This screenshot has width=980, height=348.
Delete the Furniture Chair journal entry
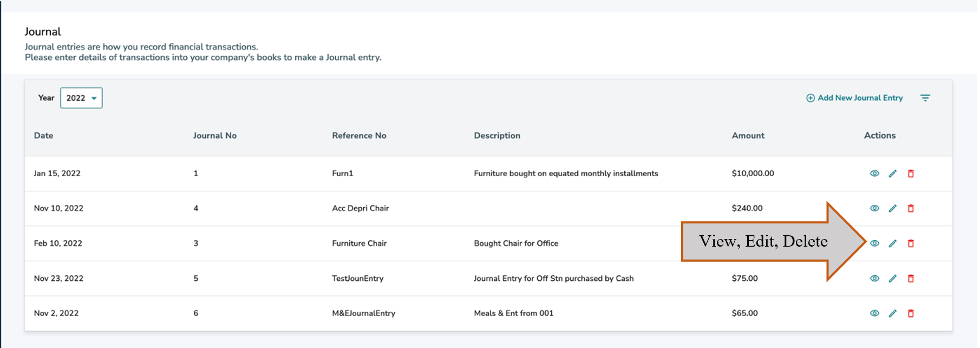[x=911, y=243]
